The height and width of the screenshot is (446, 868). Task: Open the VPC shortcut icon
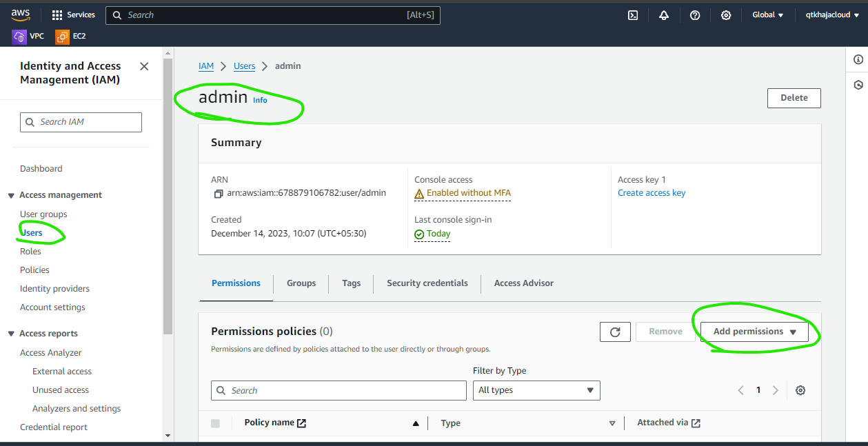tap(19, 37)
